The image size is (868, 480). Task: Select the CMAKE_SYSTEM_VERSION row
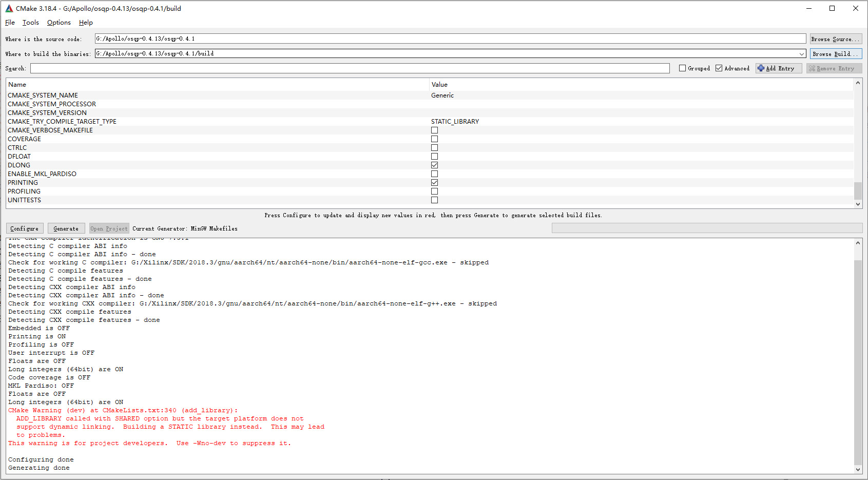[430, 113]
